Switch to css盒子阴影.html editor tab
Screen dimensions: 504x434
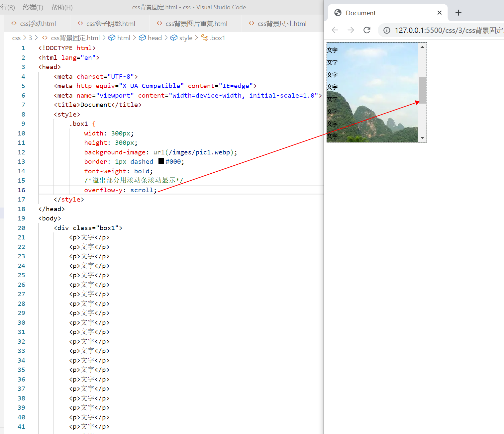pos(111,24)
